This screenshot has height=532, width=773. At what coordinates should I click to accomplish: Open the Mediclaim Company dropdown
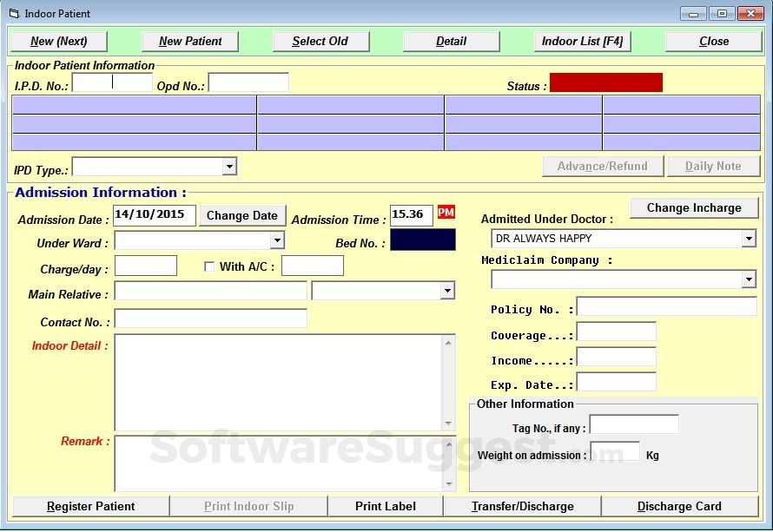tap(748, 279)
